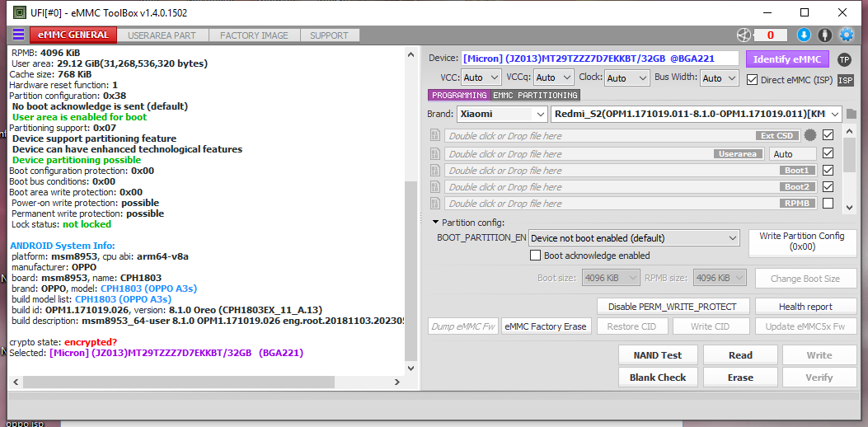Image resolution: width=868 pixels, height=427 pixels.
Task: Open the SUPPORT tab
Action: (x=329, y=35)
